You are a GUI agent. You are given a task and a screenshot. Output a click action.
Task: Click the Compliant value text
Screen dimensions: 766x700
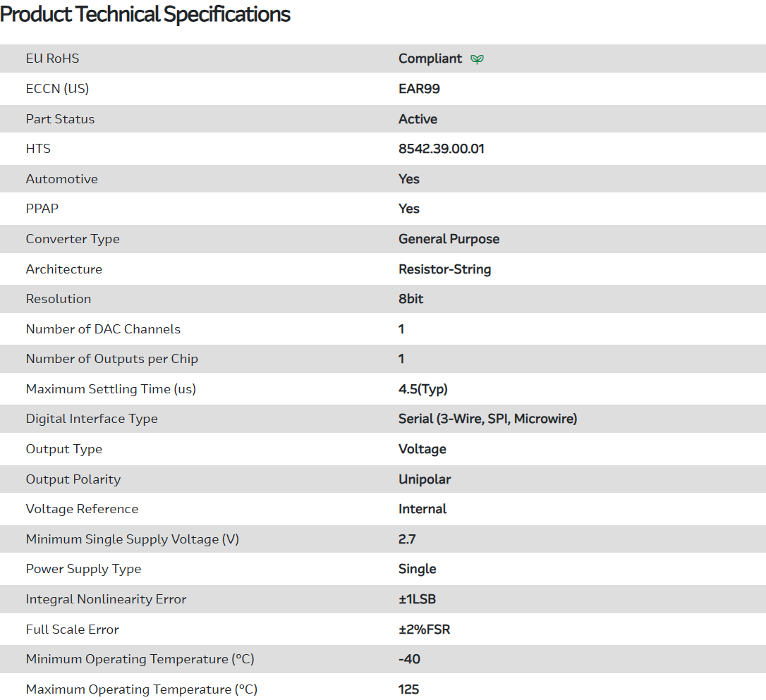point(430,59)
